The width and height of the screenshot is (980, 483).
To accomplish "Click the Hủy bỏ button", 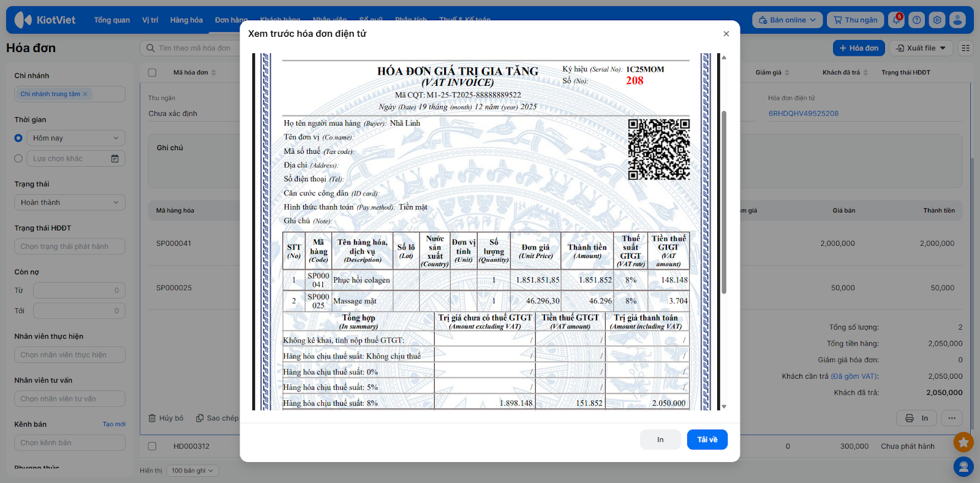I will (166, 418).
